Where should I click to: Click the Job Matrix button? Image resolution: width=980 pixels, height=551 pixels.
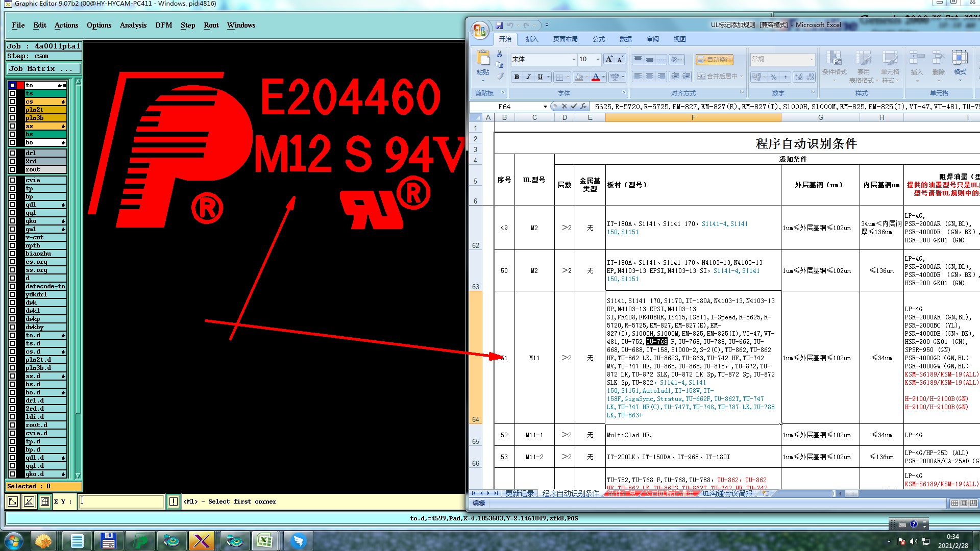pos(43,68)
